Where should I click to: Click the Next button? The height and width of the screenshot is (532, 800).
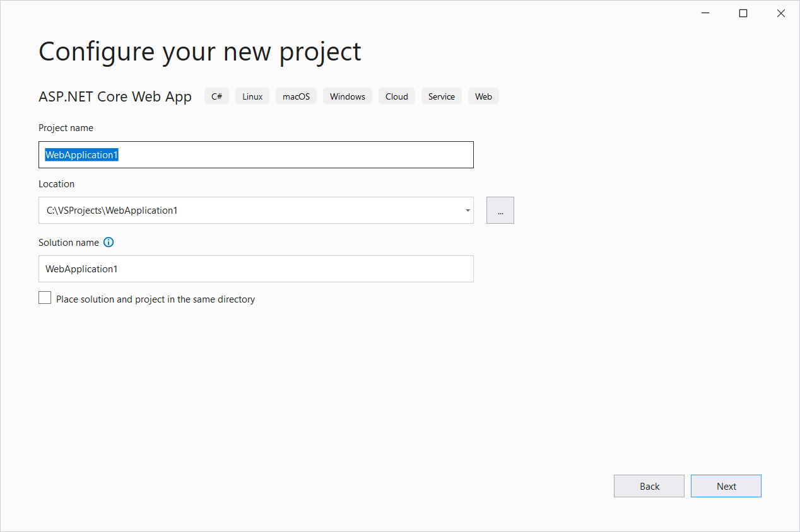point(726,486)
